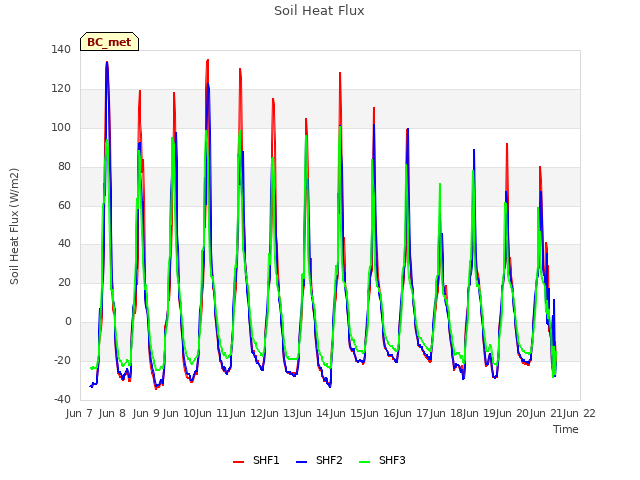Click the x-axis label Jun 22
This screenshot has height=480, width=640.
coord(579,413)
